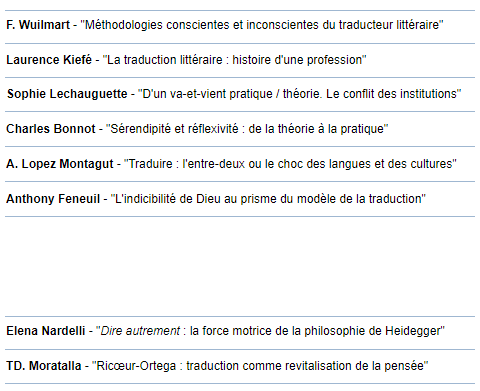Select Anthony Feneuil speaker name
This screenshot has height=391, width=480.
(x=53, y=199)
